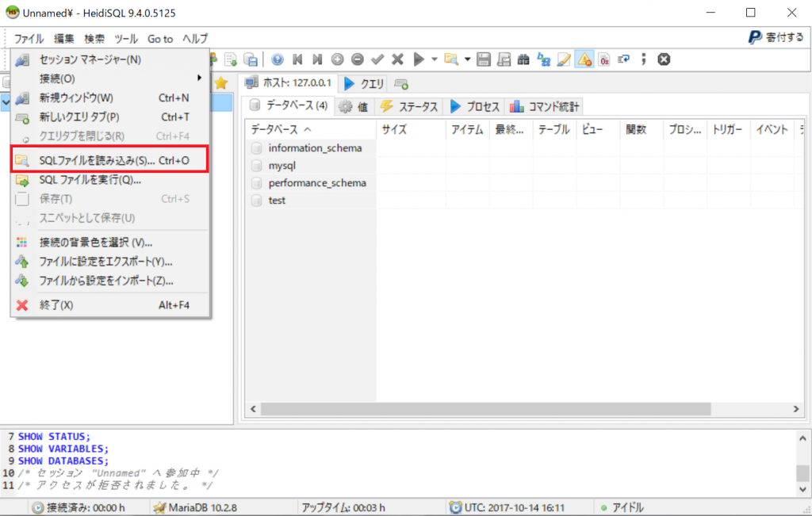Open the load SQL file folder icon
This screenshot has height=516, width=812.
[451, 59]
